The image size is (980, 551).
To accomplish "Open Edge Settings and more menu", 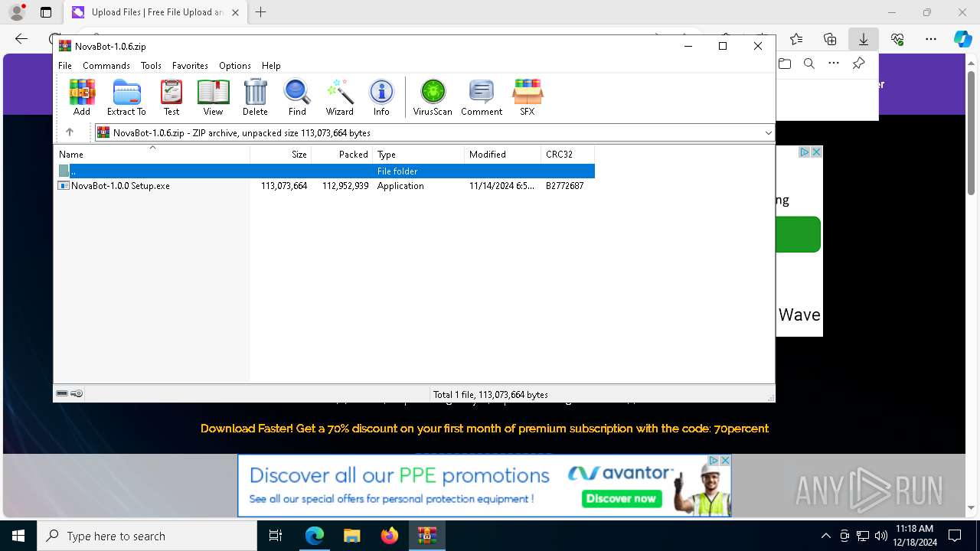I will coord(931,39).
